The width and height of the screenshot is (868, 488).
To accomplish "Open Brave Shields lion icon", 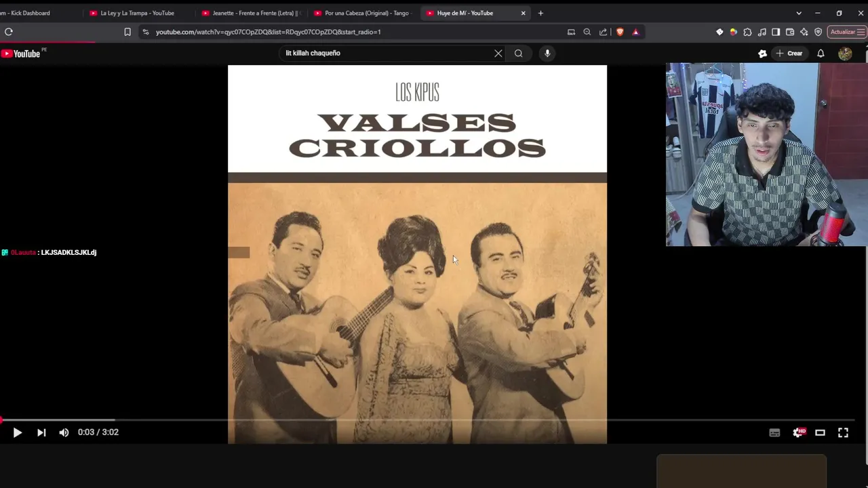I will click(620, 32).
